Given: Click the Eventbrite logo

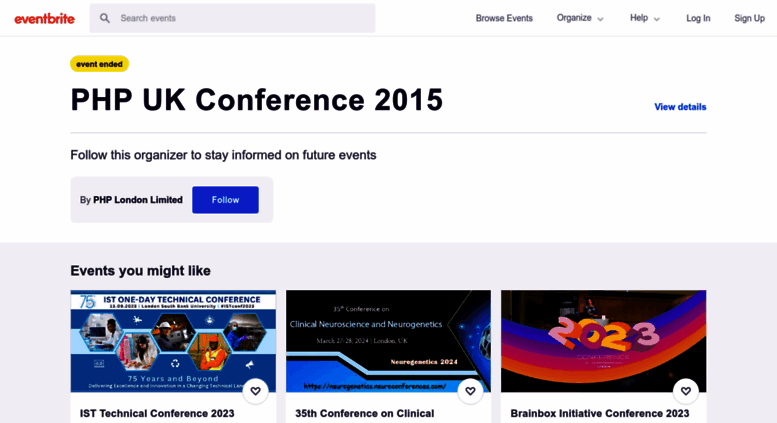Looking at the screenshot, I should point(45,19).
